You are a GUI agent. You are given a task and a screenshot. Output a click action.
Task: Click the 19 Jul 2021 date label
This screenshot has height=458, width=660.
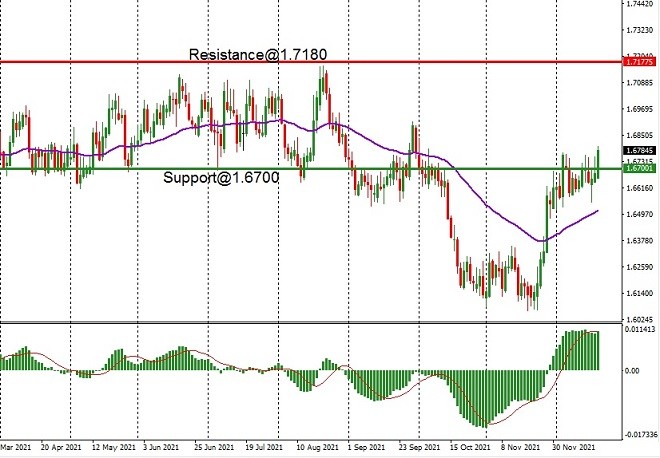coord(264,447)
